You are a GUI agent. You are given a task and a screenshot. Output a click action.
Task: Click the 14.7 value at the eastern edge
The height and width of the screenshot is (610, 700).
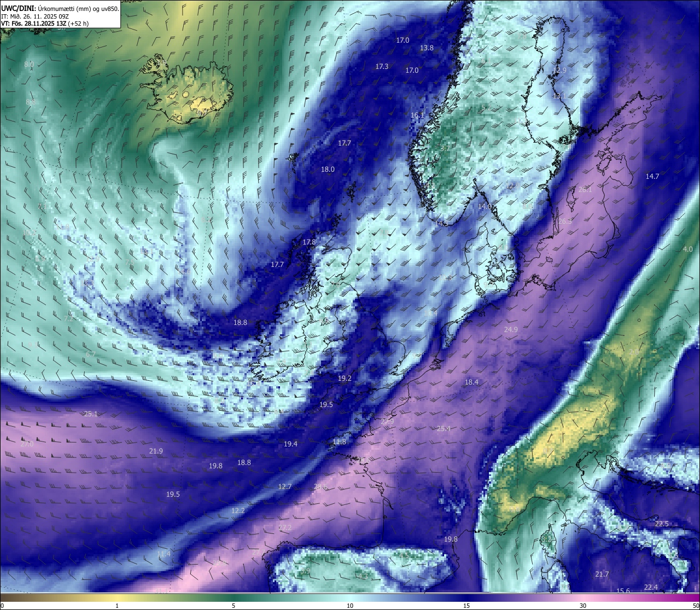pyautogui.click(x=652, y=177)
